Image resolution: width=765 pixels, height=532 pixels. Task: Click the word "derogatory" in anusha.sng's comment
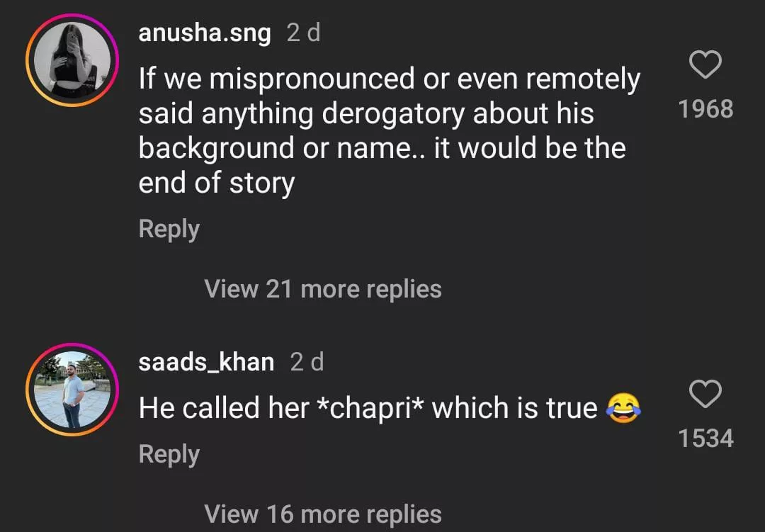393,114
